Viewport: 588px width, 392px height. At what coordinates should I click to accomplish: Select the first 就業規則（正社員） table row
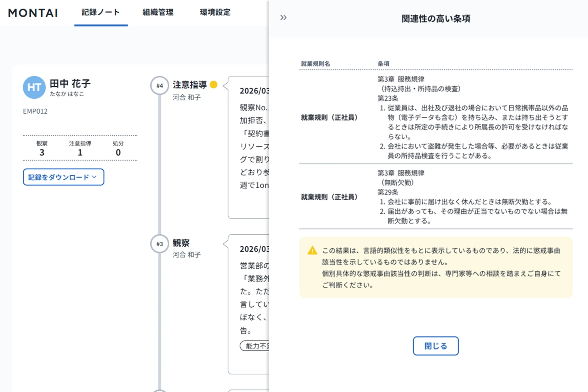tap(329, 117)
